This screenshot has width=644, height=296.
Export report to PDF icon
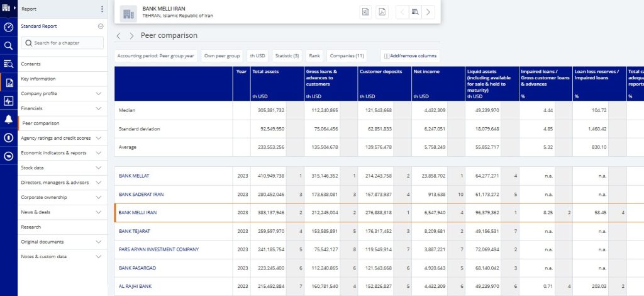(x=382, y=12)
